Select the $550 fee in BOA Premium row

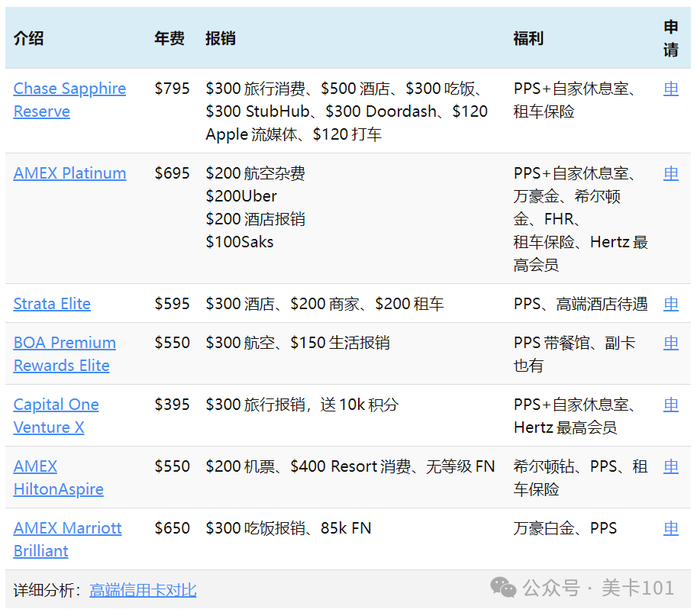tap(172, 343)
